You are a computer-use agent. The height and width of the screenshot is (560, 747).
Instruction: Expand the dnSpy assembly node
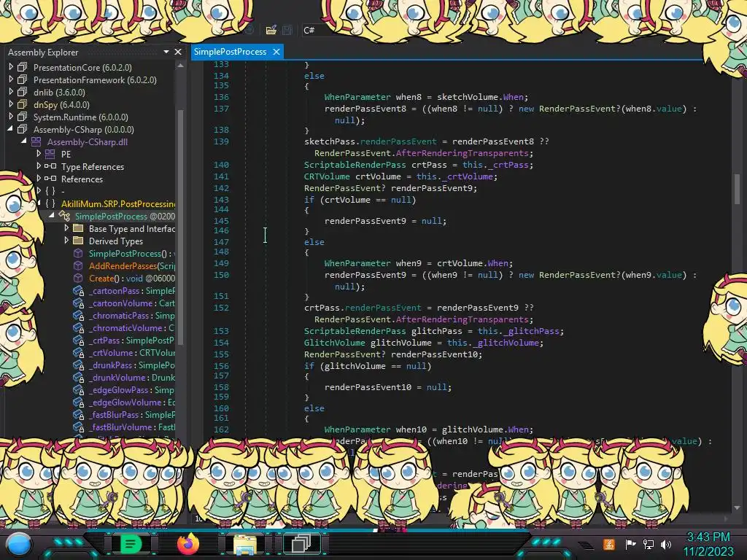point(11,104)
